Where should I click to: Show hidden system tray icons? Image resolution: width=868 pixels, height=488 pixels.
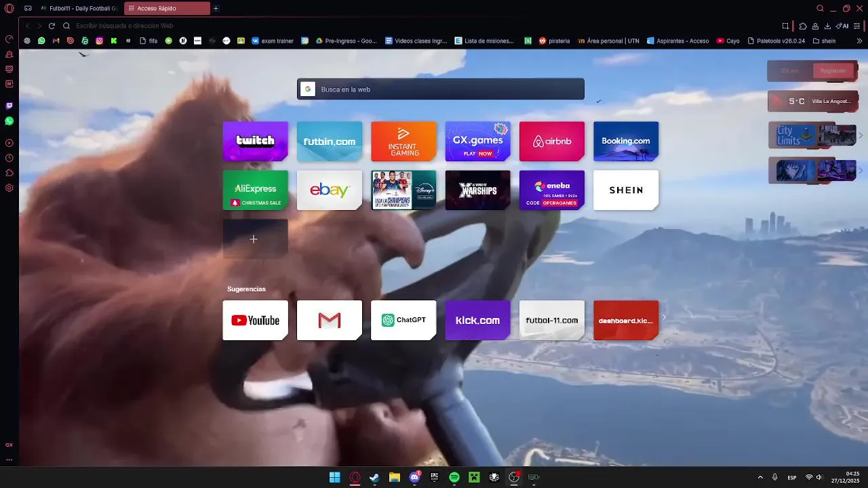pos(760,477)
